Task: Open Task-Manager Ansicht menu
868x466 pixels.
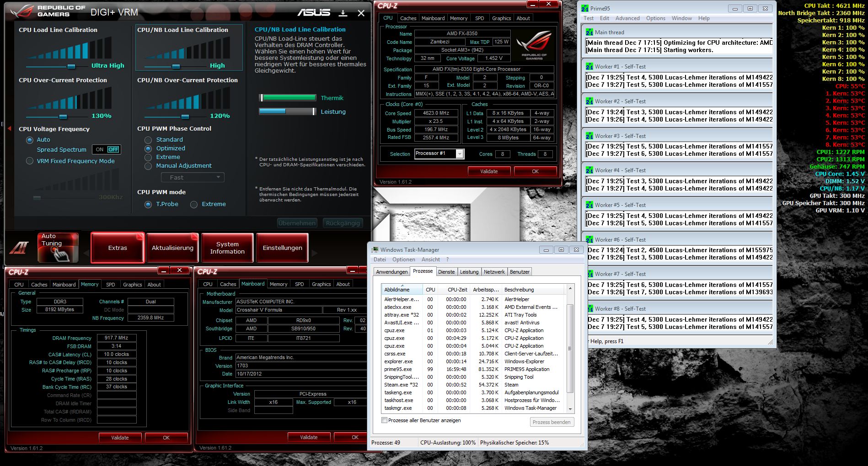Action: tap(431, 259)
